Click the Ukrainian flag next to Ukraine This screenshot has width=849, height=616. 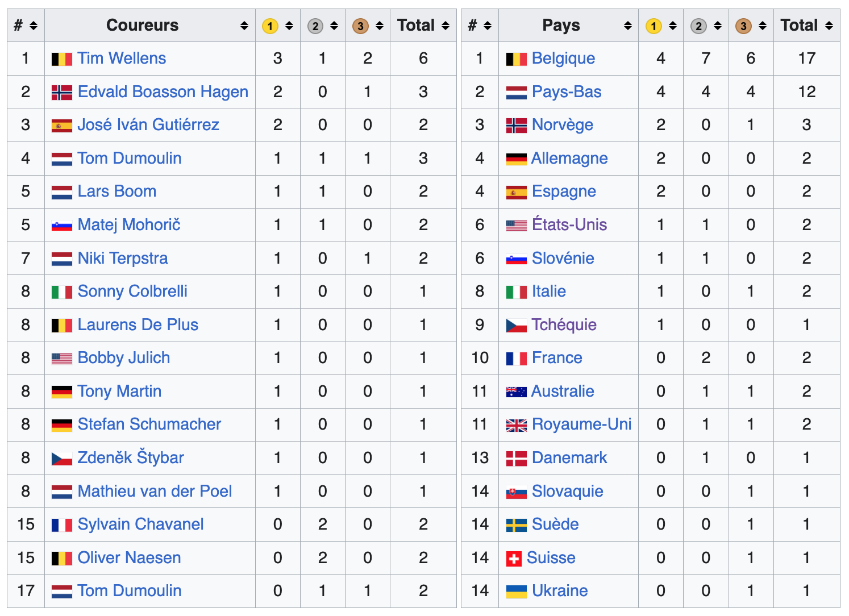pyautogui.click(x=516, y=592)
